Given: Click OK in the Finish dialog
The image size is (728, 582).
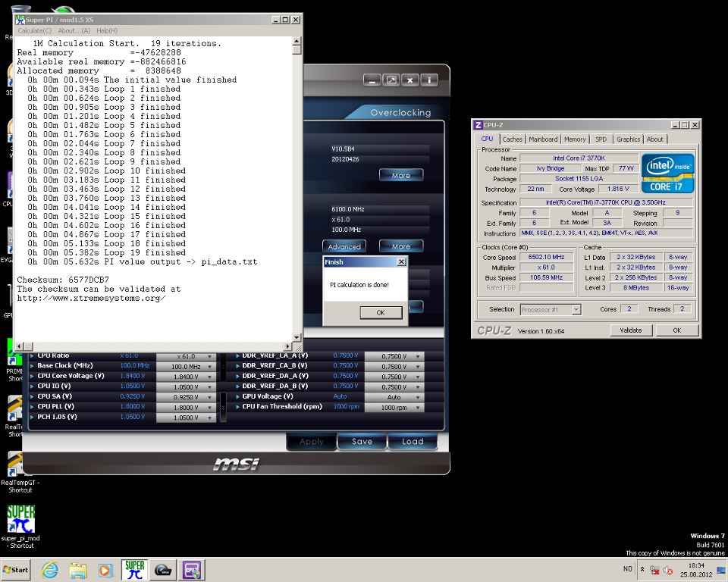Looking at the screenshot, I should click(381, 313).
